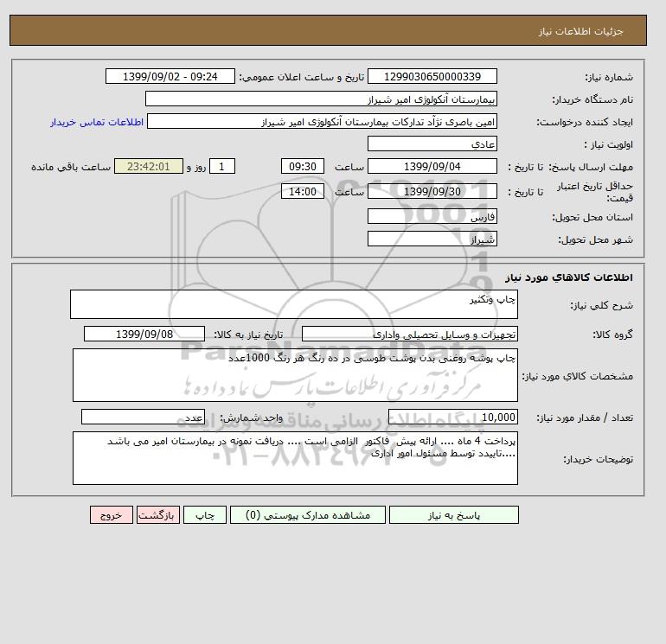This screenshot has height=644, width=666.
Task: Click the ایجاد کننده درخواست label
Action: coord(585,122)
